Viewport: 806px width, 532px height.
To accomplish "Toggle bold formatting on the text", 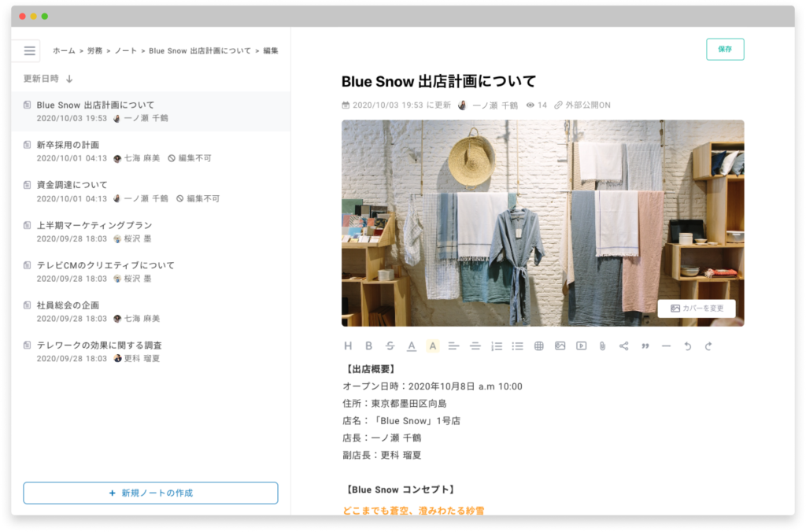I will point(370,345).
